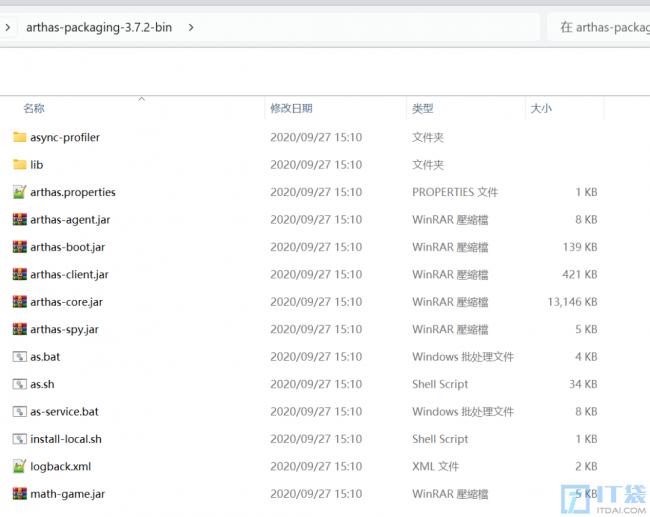Select file name logback.xml

61,466
